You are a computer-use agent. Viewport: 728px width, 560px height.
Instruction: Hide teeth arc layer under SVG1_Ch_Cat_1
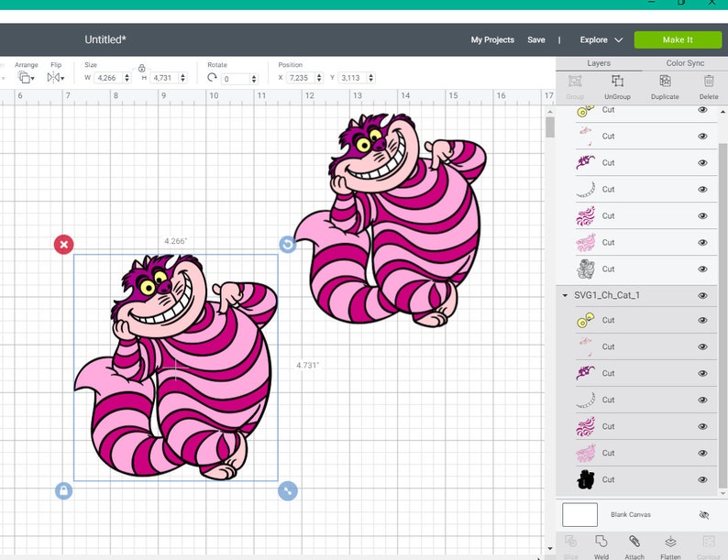[702, 400]
